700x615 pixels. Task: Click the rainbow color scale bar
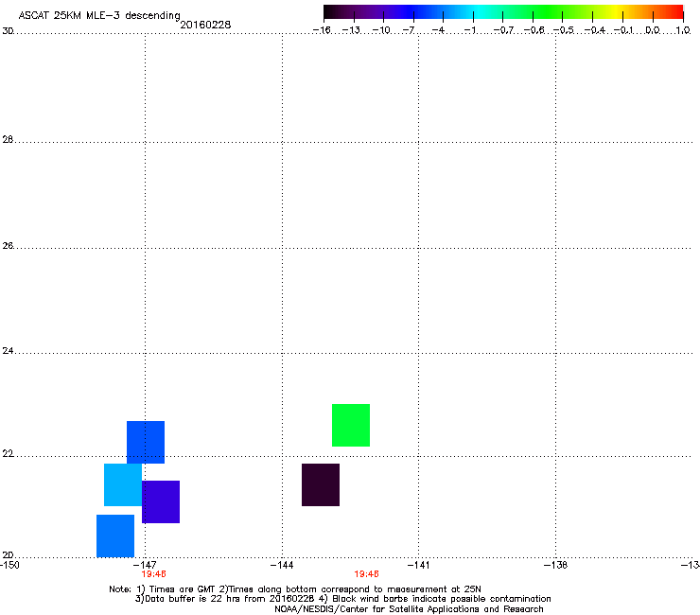(503, 12)
